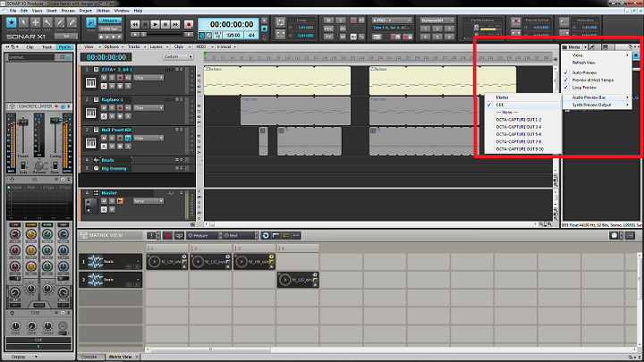Image resolution: width=644 pixels, height=362 pixels.
Task: Fast forward in the transport
Action: click(175, 25)
